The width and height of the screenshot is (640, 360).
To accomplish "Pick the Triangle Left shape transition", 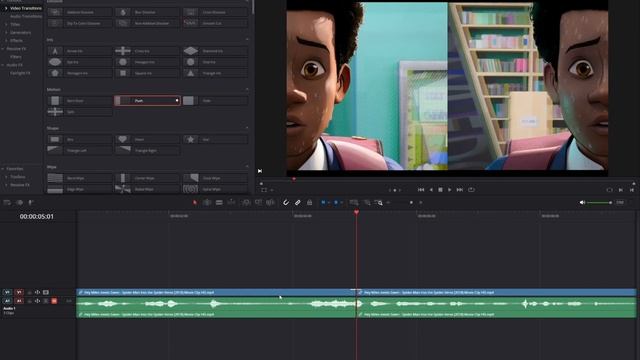I will (80, 150).
